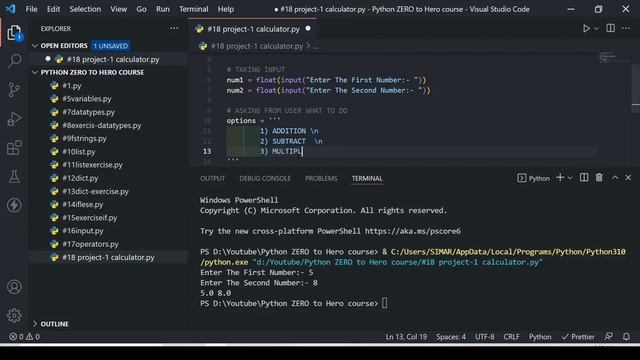Screen dimensions: 640x360
Task: Open the new terminal launch profile dropdown
Action: 570,178
